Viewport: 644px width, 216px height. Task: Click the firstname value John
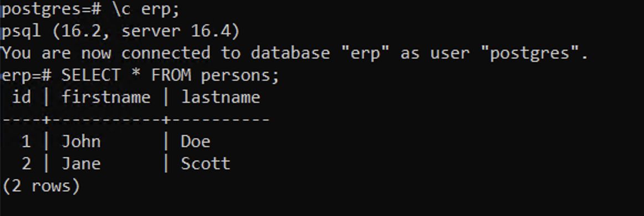point(81,142)
